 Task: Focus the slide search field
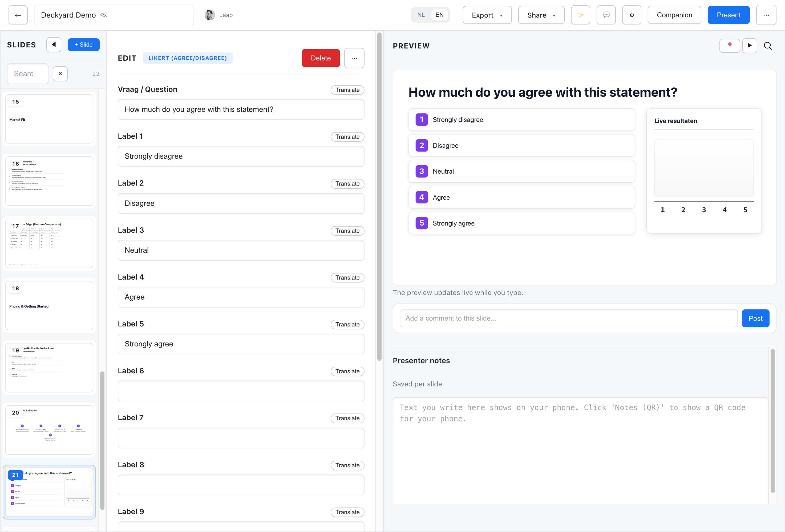tap(28, 73)
